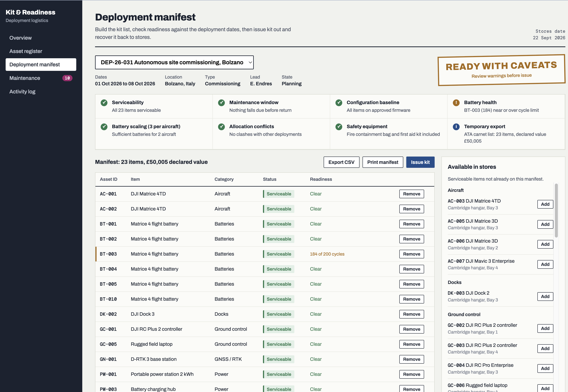Image resolution: width=568 pixels, height=392 pixels.
Task: Remove battery BT-002
Action: click(x=411, y=239)
